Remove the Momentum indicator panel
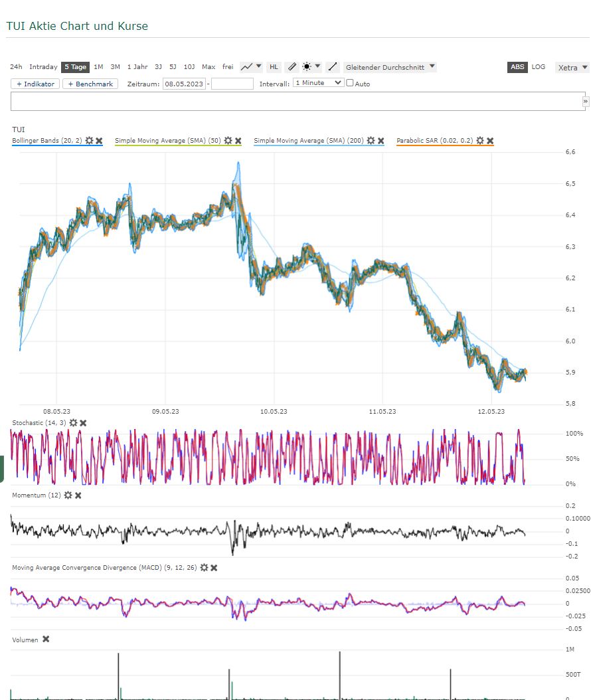 (78, 495)
